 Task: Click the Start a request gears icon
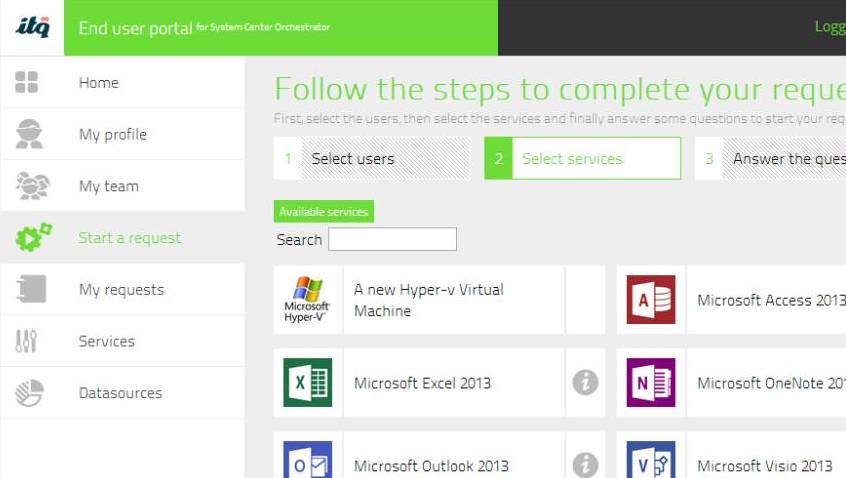tap(33, 237)
